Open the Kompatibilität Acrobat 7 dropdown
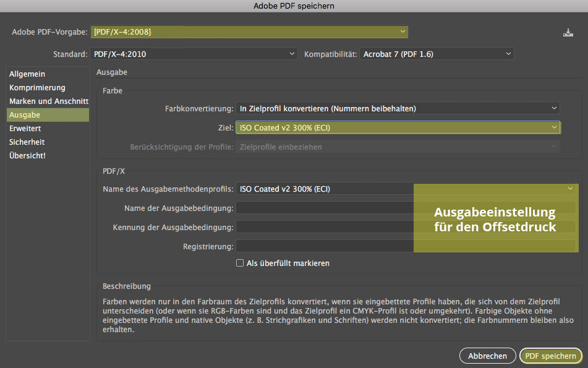 click(437, 54)
